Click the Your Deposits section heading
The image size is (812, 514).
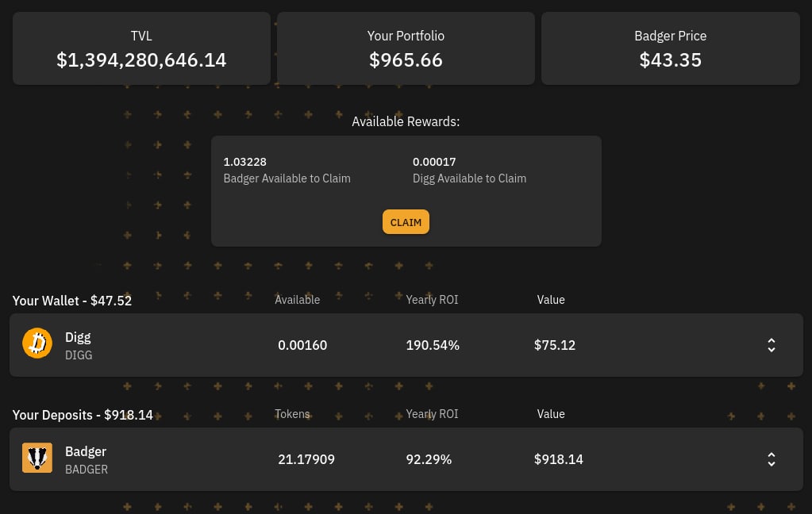click(x=83, y=415)
